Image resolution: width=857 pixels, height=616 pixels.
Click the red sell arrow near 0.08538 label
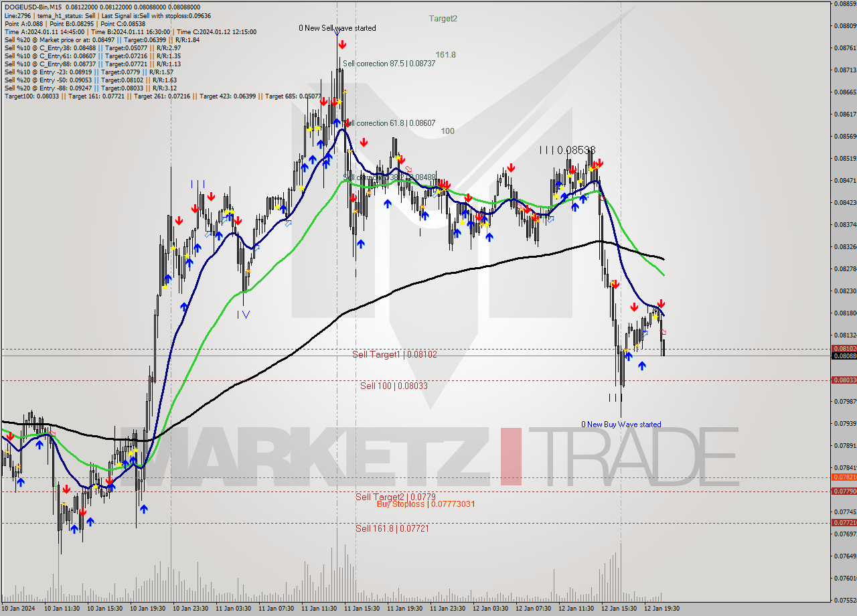[x=599, y=163]
